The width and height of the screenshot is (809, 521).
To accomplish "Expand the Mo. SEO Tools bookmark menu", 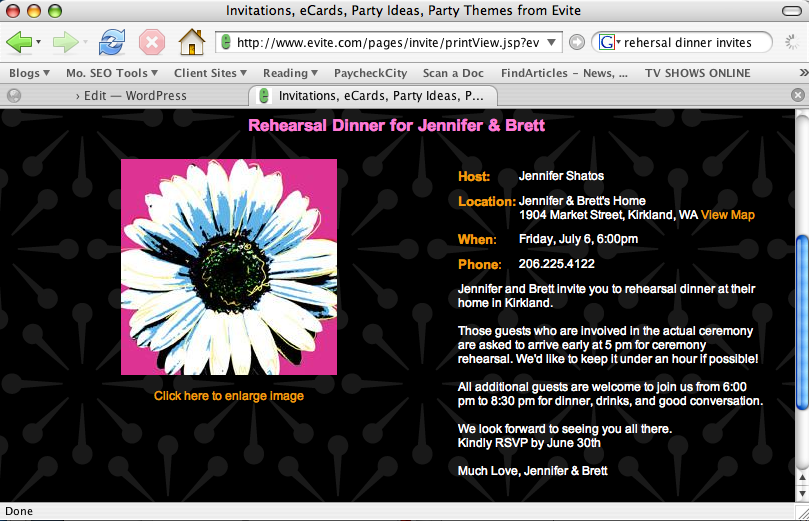I will pos(112,73).
